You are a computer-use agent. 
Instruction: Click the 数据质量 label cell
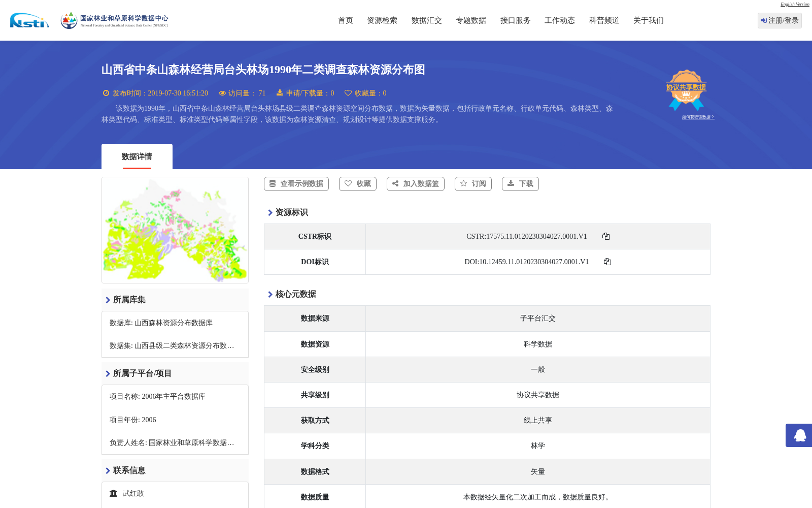click(315, 497)
